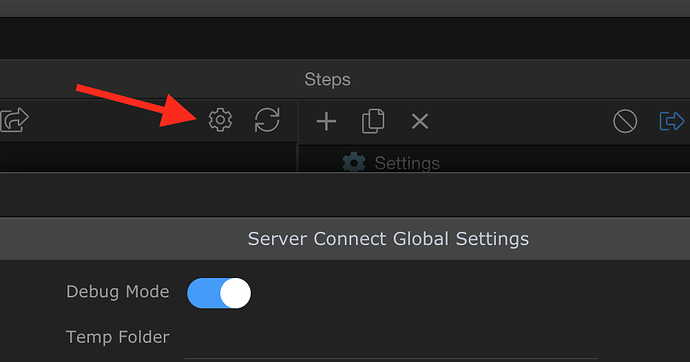The height and width of the screenshot is (362, 690).
Task: Click the share arrow icon at far left
Action: click(x=15, y=120)
